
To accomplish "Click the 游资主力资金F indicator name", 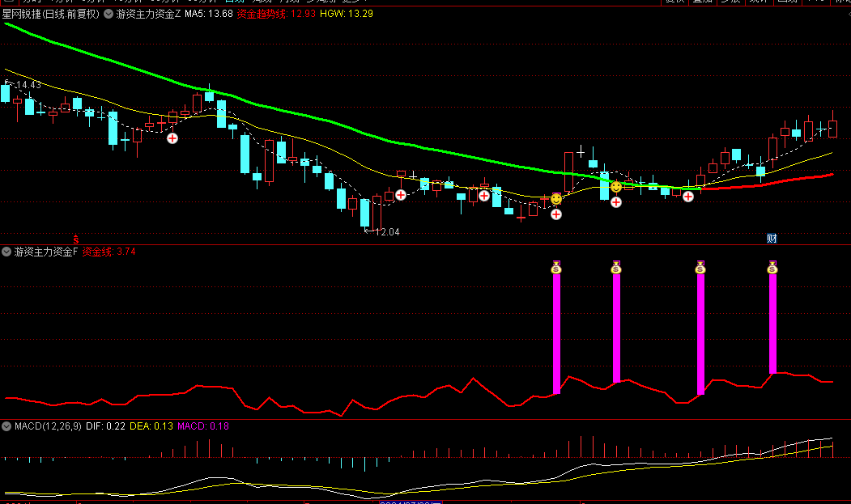I will click(46, 252).
